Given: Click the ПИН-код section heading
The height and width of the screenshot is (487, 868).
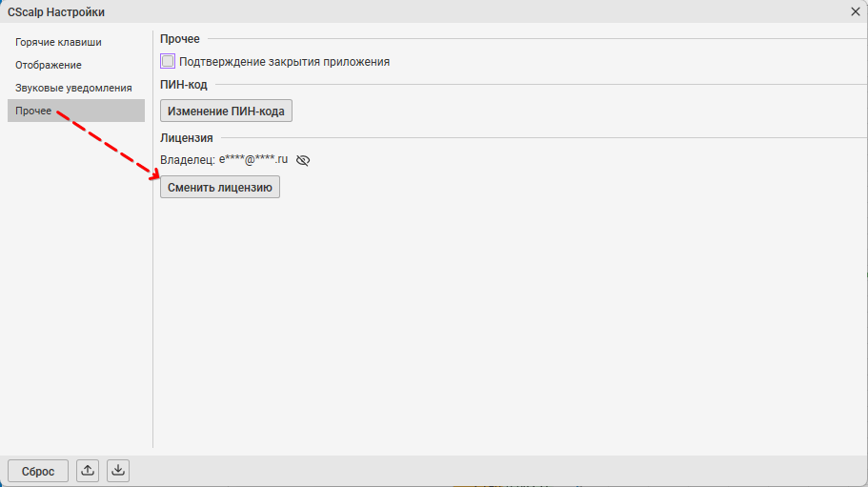Looking at the screenshot, I should tap(184, 85).
